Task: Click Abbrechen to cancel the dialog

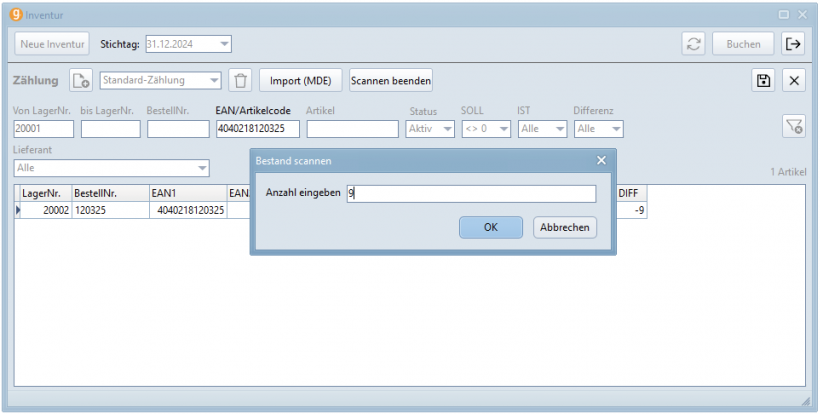Action: (565, 227)
